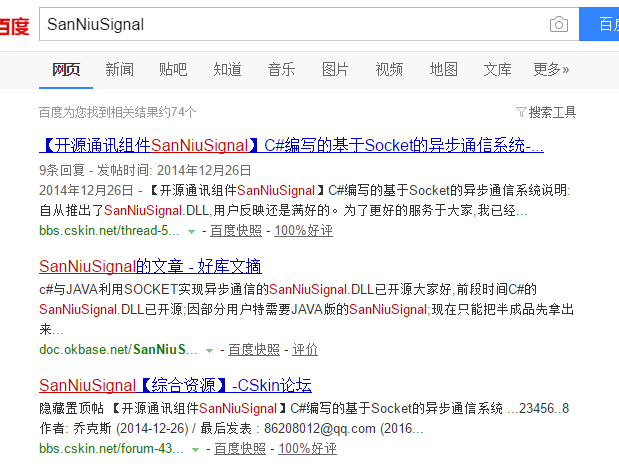Click the snippet line starting 自从推出了SanNiuSignal.DLL
Image resolution: width=619 pixels, height=471 pixels.
[283, 211]
